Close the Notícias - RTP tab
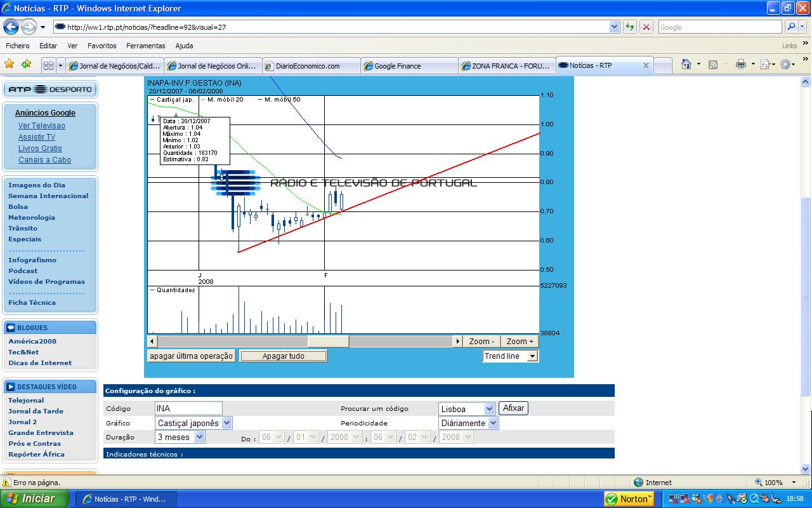 [x=646, y=65]
